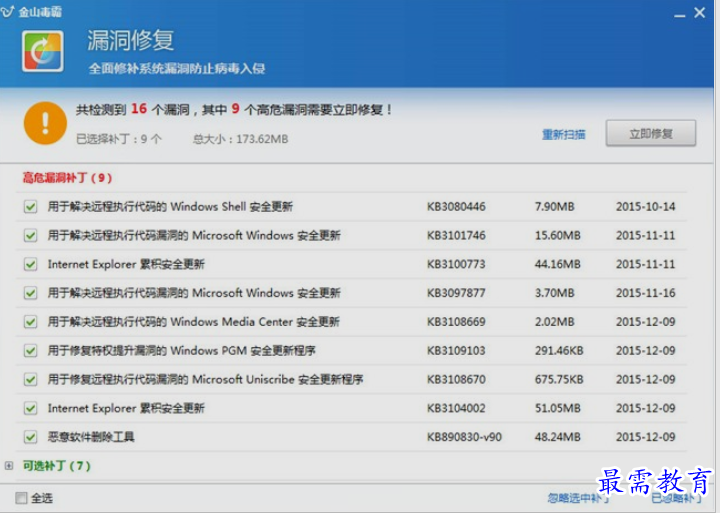
Task: Click the 44.16MB size value
Action: click(x=557, y=265)
